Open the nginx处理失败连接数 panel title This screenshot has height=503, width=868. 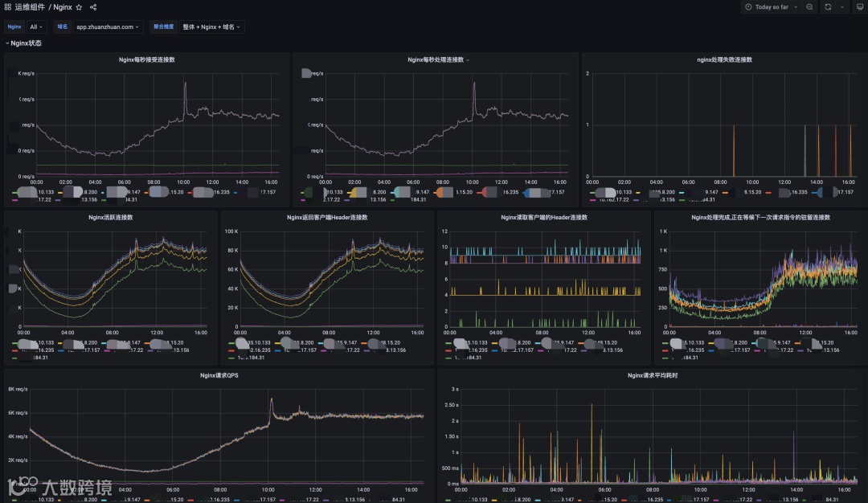pos(724,59)
